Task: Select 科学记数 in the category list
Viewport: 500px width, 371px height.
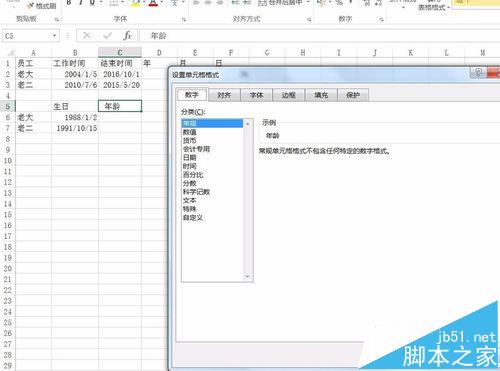Action: [x=212, y=192]
